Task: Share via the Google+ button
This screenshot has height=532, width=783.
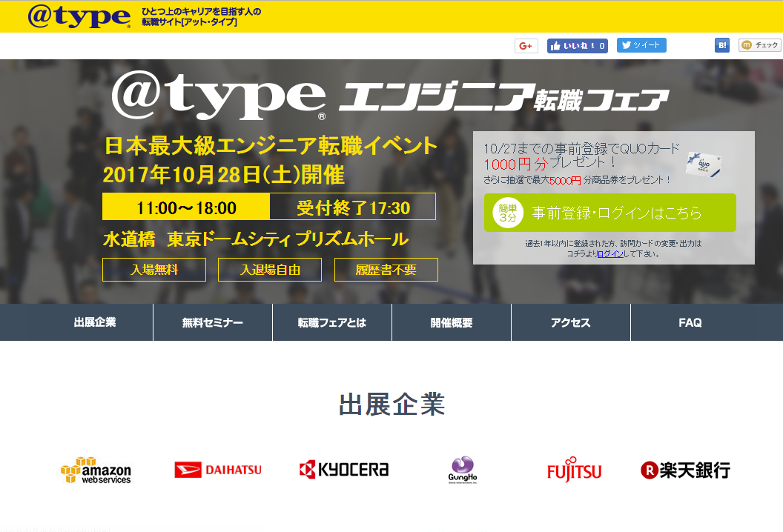Action: 526,46
